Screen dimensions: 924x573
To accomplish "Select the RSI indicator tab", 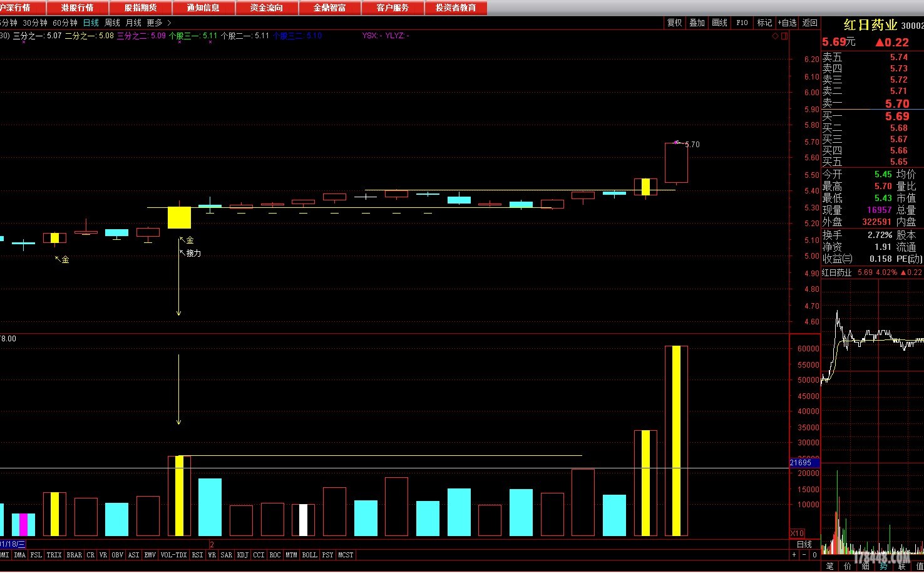I will point(197,555).
